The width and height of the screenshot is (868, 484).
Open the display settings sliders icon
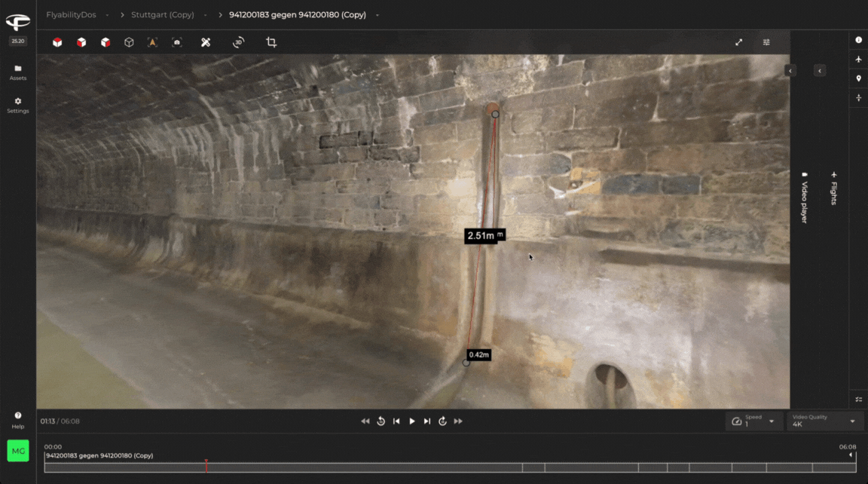pyautogui.click(x=766, y=42)
